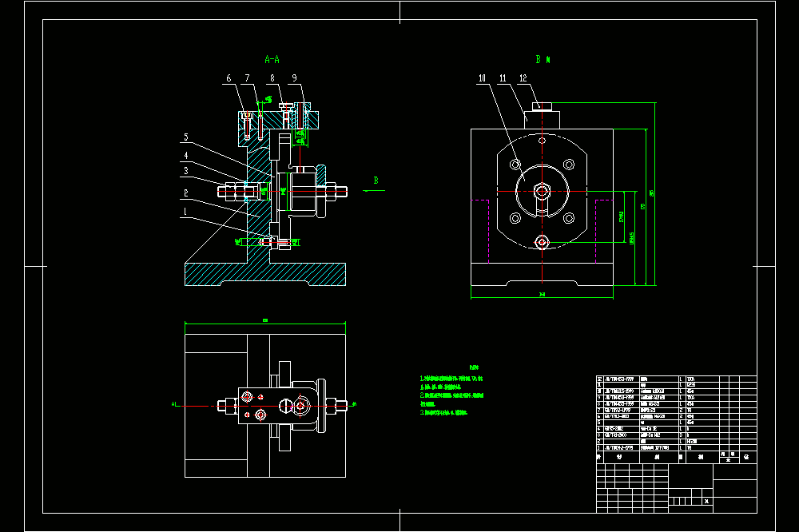Select part callout number 9
This screenshot has height=532, width=799.
click(295, 78)
